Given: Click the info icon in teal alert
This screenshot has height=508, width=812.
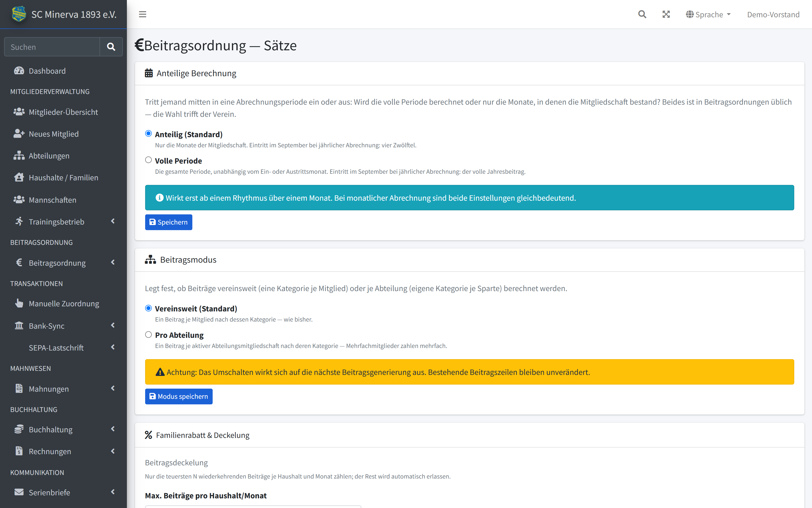Looking at the screenshot, I should 159,198.
